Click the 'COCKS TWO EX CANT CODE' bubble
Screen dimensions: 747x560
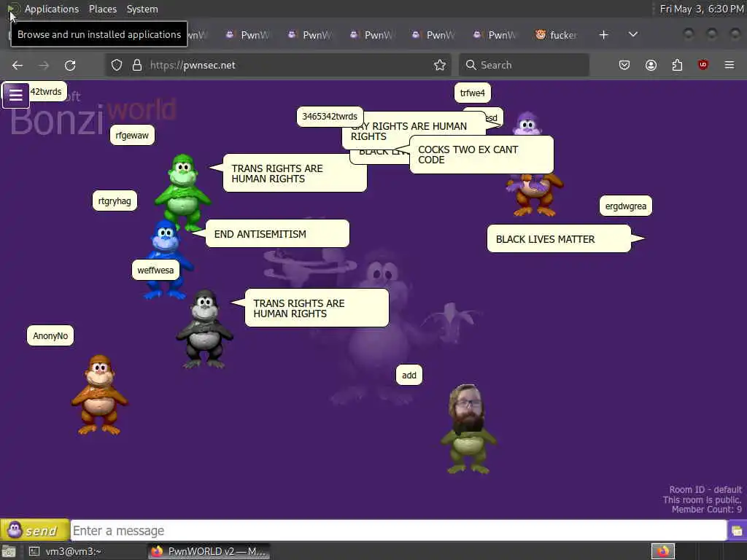481,155
